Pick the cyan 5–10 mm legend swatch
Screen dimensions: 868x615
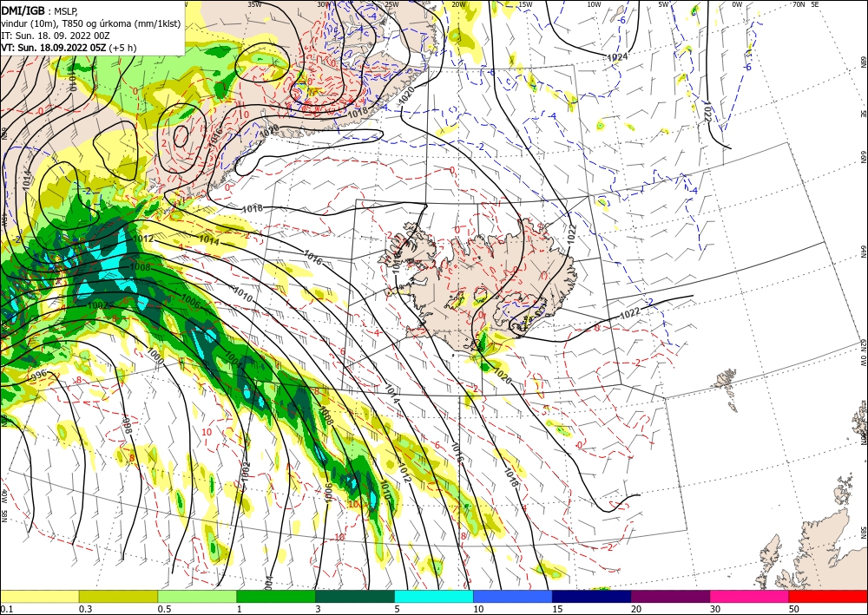tap(434, 596)
